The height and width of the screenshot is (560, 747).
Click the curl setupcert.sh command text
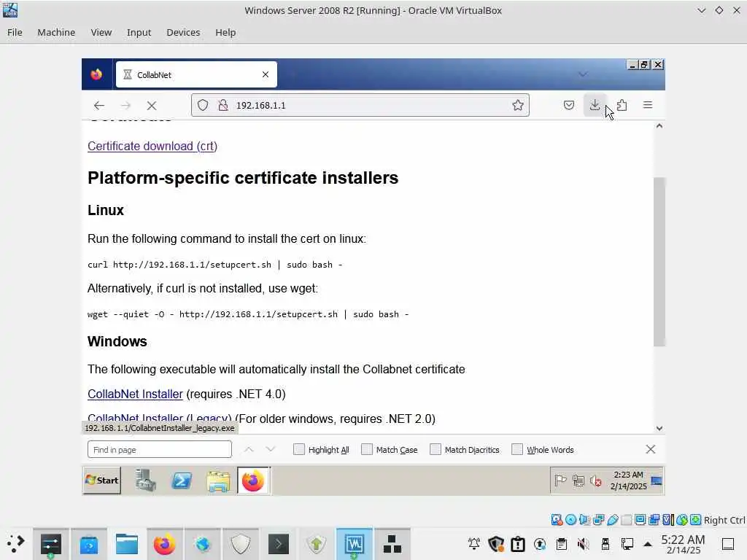pos(215,265)
